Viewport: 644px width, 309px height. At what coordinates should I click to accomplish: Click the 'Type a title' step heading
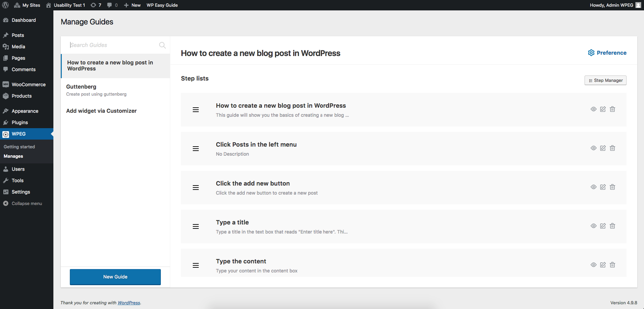[232, 222]
